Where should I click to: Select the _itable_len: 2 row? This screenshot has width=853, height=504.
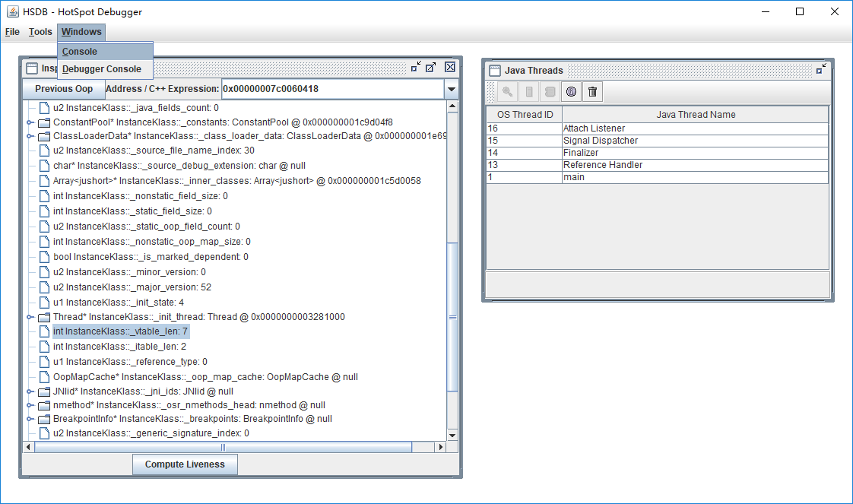pos(119,347)
